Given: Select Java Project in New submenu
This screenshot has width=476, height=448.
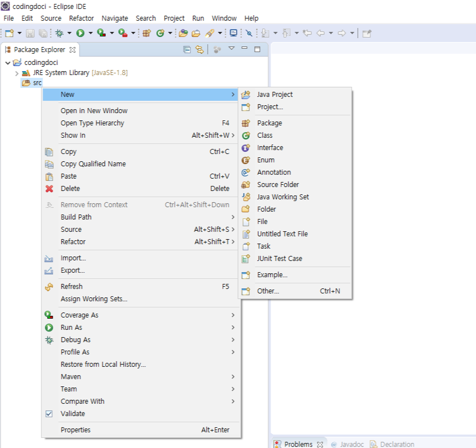Looking at the screenshot, I should [295, 95].
